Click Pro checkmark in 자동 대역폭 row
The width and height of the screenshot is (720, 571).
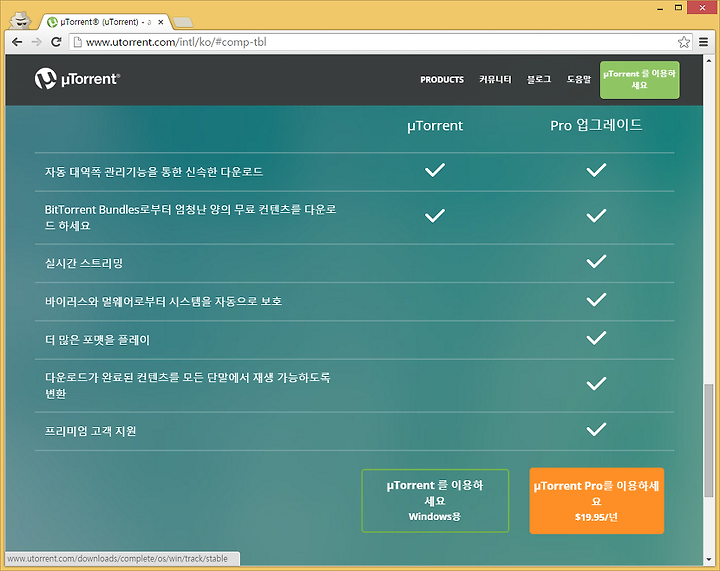tap(596, 170)
